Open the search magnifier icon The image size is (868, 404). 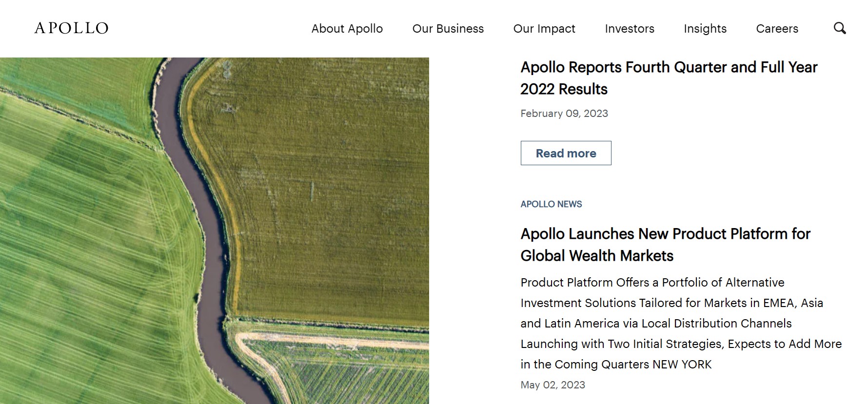839,28
